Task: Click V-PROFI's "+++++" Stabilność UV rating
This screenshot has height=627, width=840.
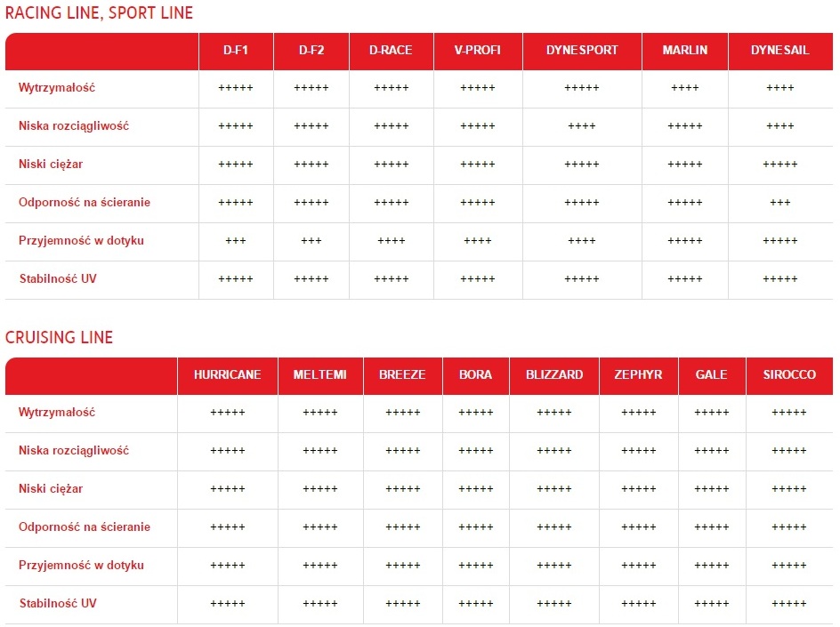Action: [x=478, y=279]
